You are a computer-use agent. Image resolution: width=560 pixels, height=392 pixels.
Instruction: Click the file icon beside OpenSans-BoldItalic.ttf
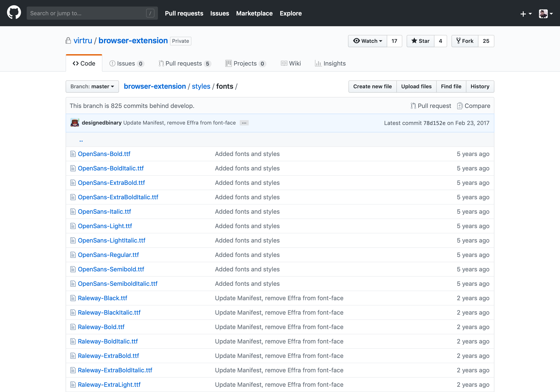click(x=73, y=168)
